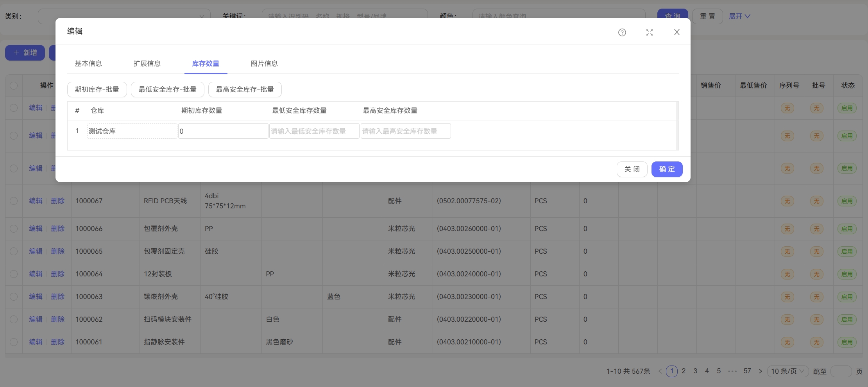The width and height of the screenshot is (868, 387).
Task: Open the 图片信息 tab
Action: coord(264,64)
